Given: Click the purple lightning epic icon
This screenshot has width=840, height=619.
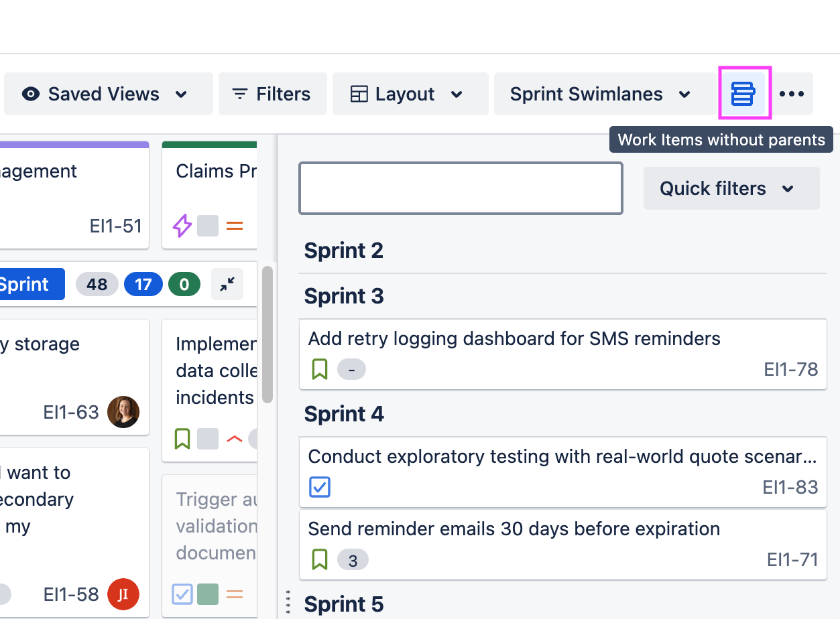Looking at the screenshot, I should coord(182,226).
